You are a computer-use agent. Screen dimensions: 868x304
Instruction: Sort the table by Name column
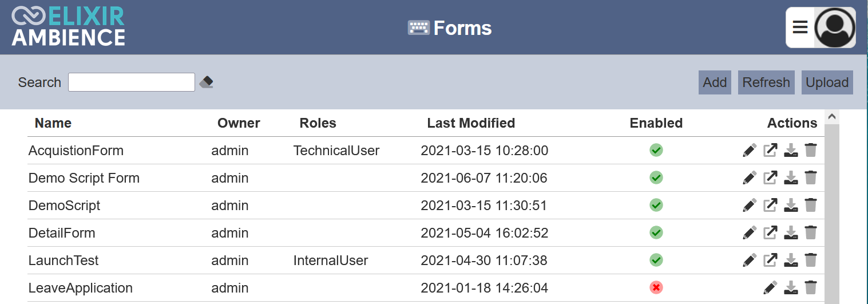tap(53, 123)
